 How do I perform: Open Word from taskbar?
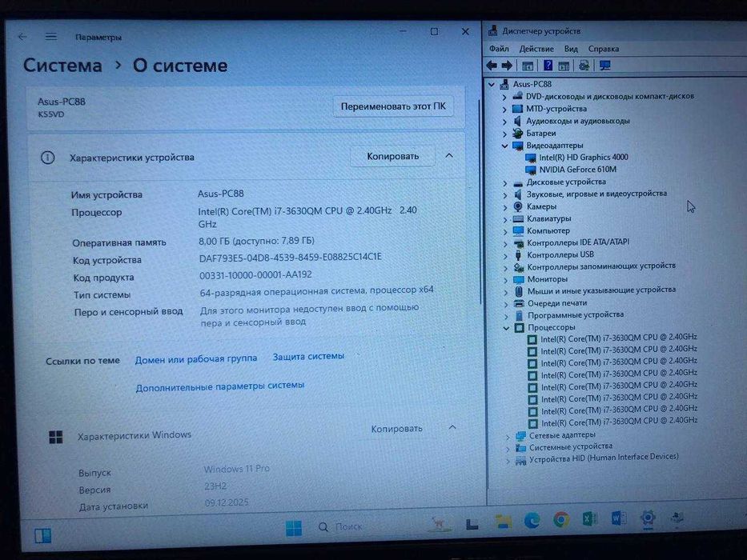618,518
